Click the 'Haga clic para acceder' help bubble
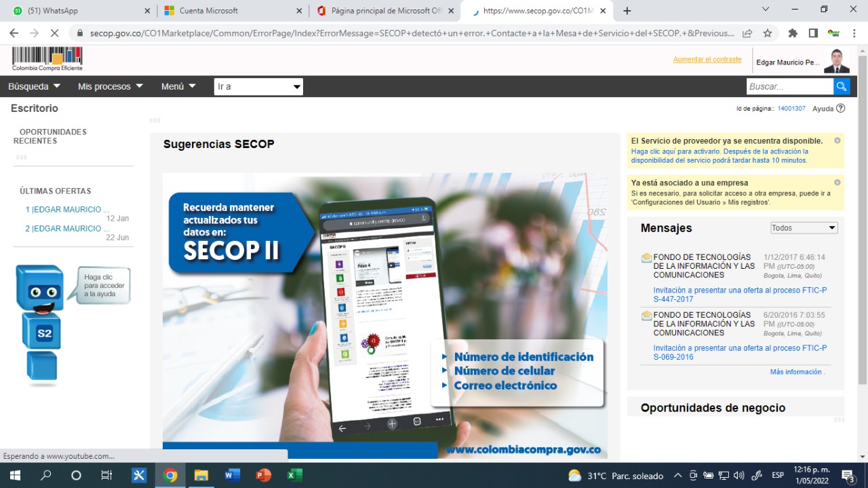This screenshot has width=868, height=488. 104,285
